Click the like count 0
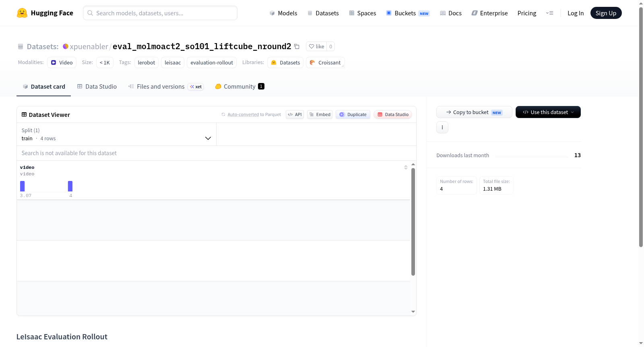The image size is (644, 347). (331, 46)
